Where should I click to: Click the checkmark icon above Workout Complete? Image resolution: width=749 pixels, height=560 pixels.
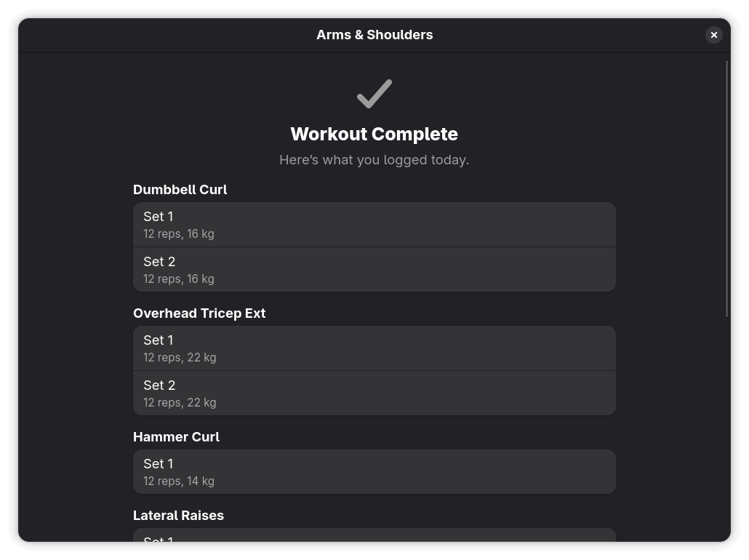374,93
